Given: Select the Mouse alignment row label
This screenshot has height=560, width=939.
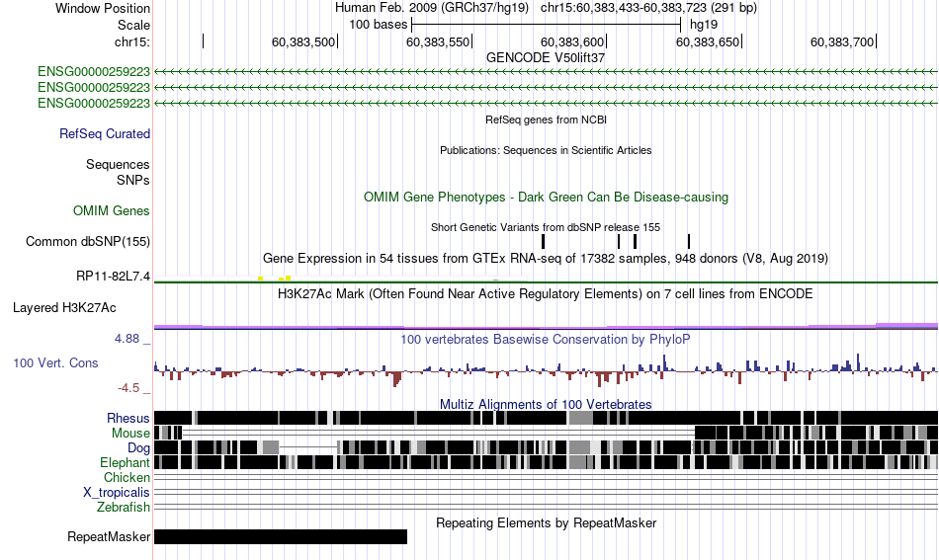Looking at the screenshot, I should [x=130, y=434].
